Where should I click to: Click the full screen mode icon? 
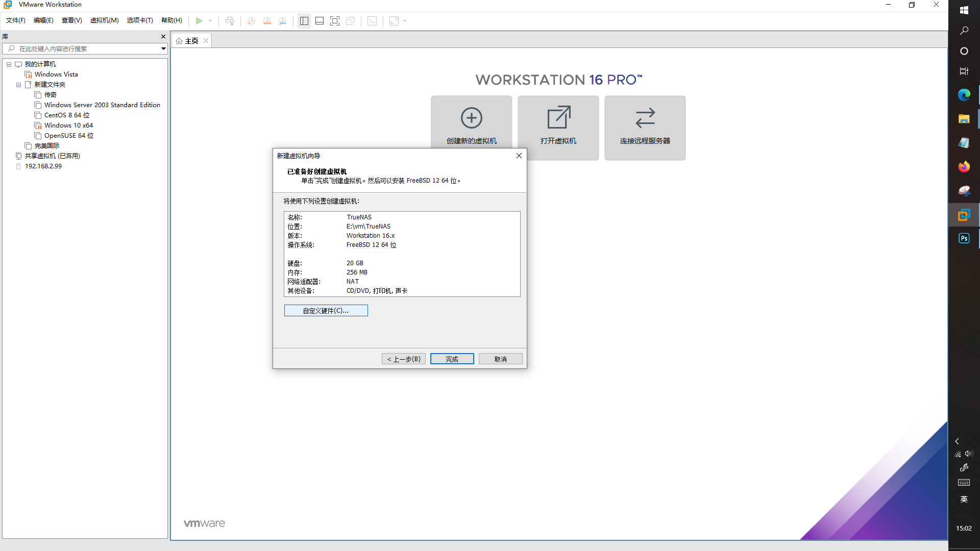click(x=335, y=21)
